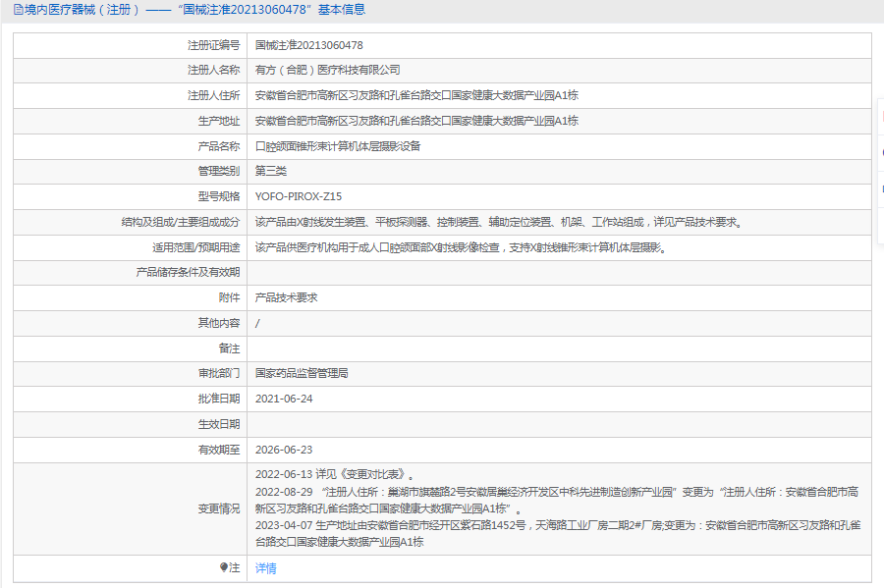Image resolution: width=884 pixels, height=588 pixels.
Task: Click the 产品名称 label
Action: (219, 146)
